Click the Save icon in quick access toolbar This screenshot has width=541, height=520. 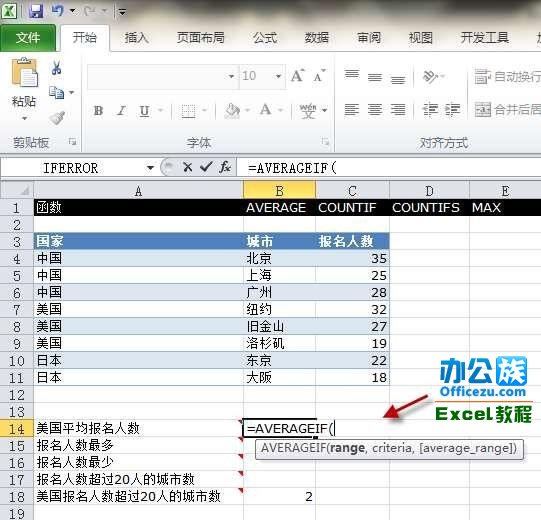coord(36,11)
